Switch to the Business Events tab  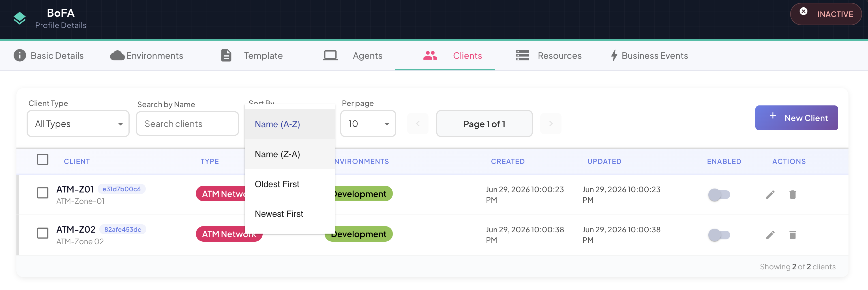[649, 55]
